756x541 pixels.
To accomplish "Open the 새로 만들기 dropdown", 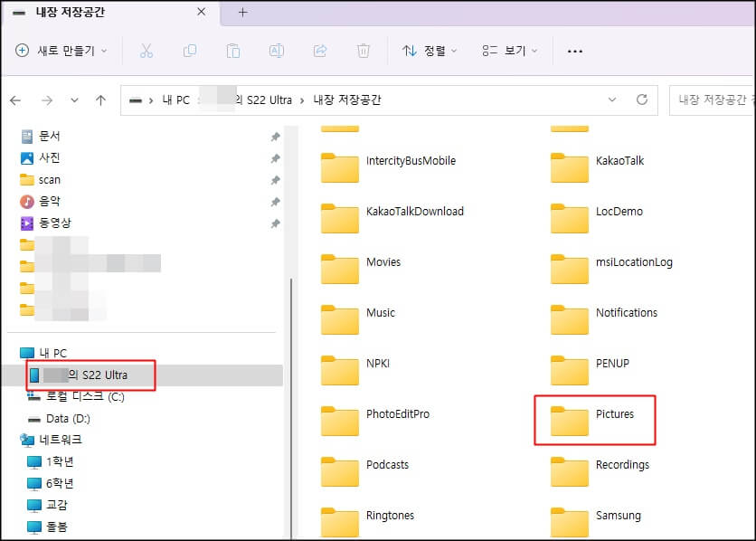I will coord(61,51).
